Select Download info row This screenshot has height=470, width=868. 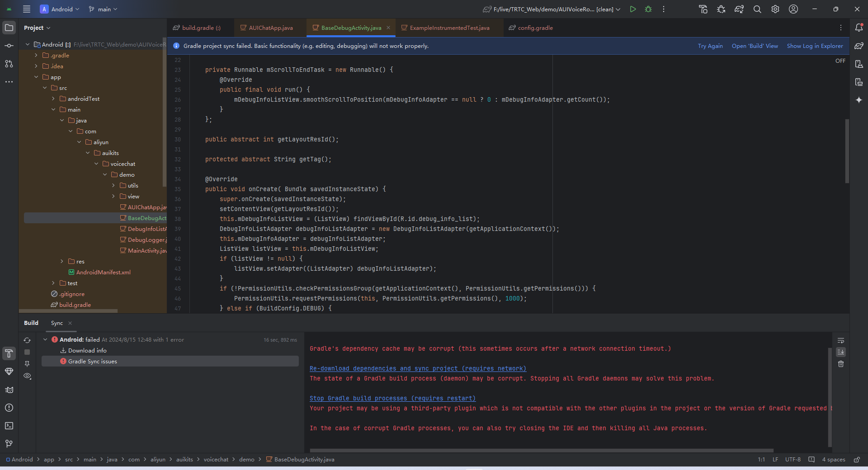[170, 351]
